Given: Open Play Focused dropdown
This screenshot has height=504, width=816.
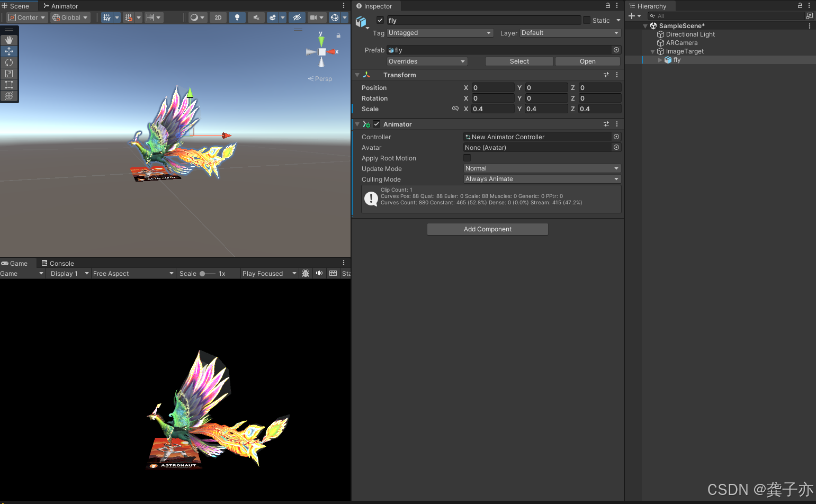Looking at the screenshot, I should (270, 274).
